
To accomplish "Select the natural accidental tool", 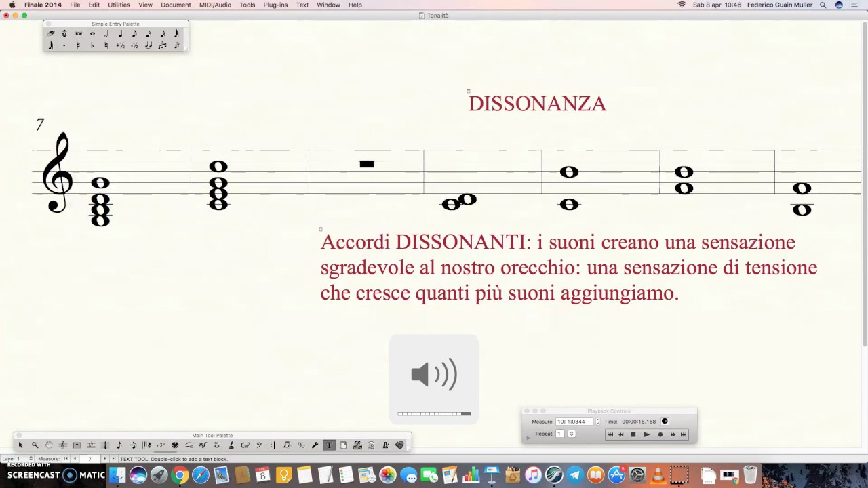I will 106,45.
